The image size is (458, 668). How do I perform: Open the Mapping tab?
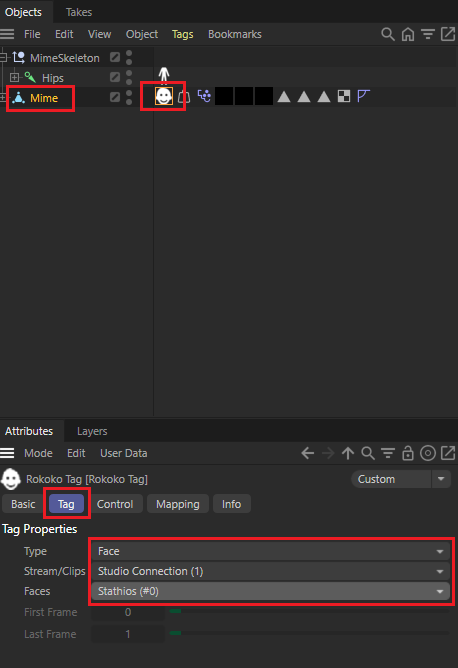tap(178, 504)
